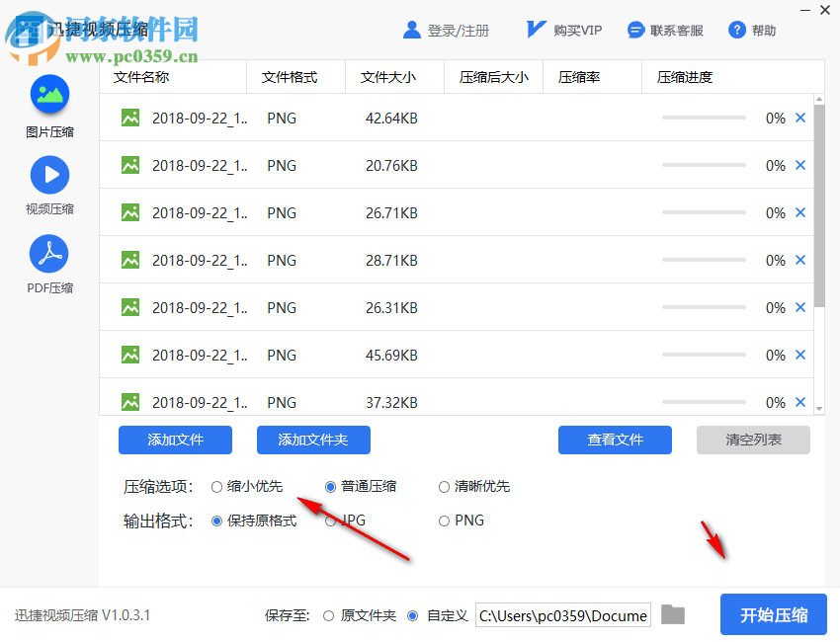Open the 帮助 help menu
The width and height of the screenshot is (840, 642).
click(x=752, y=30)
